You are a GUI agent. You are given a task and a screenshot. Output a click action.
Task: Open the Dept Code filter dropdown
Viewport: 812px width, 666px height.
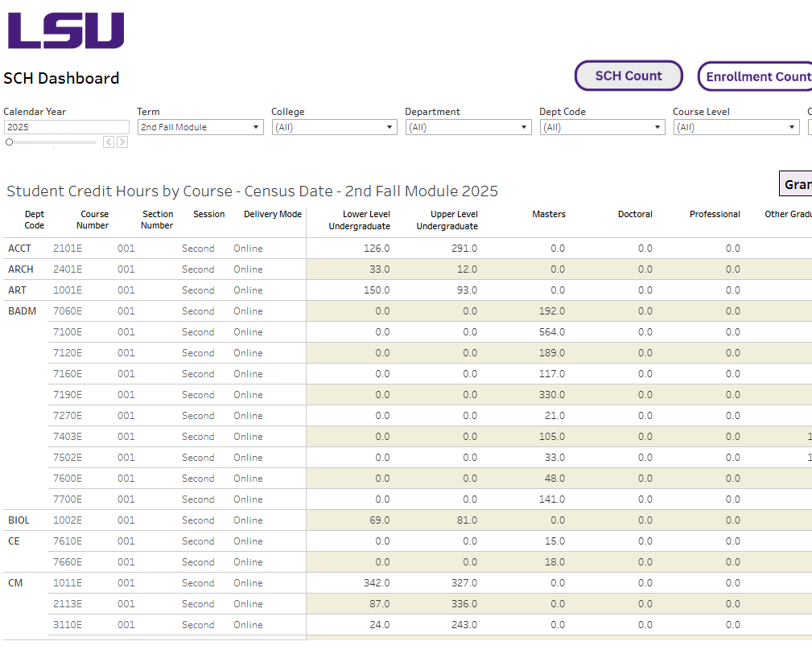click(602, 127)
